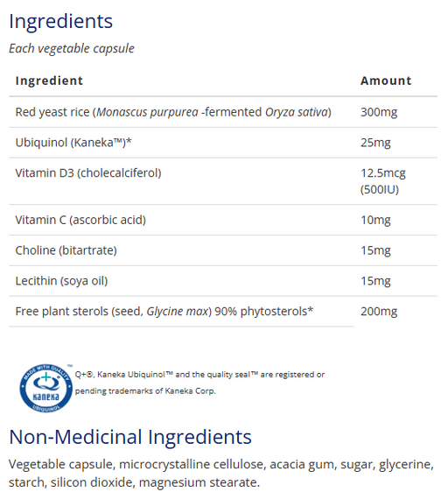Click the Choline (bitartrate) entry
This screenshot has height=499, width=448.
coord(66,250)
